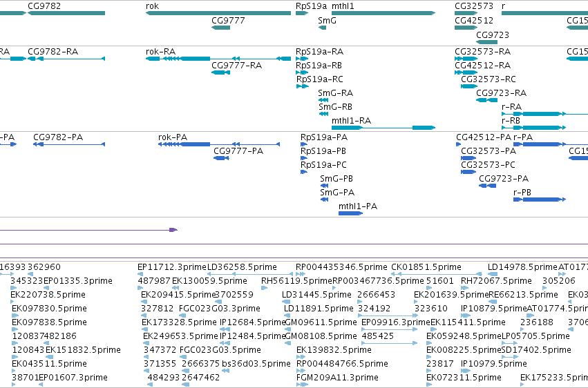Click the CG9723-RA transcript label
Image resolution: width=588 pixels, height=388 pixels.
click(x=502, y=93)
